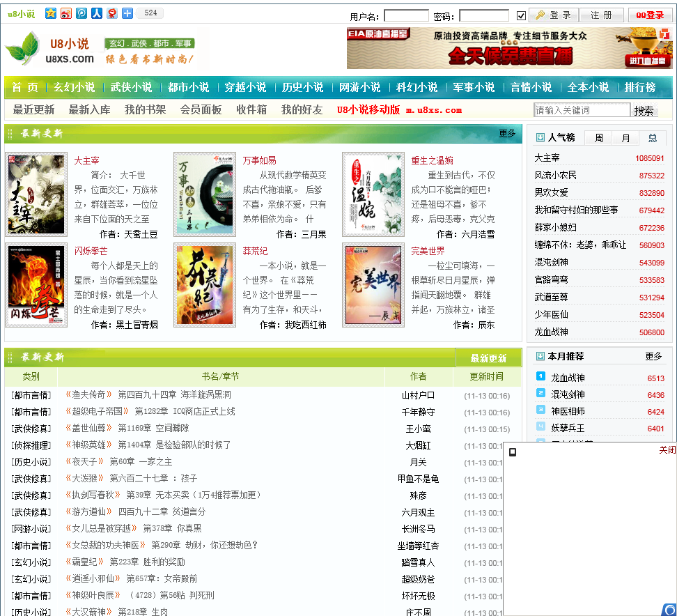This screenshot has width=677, height=616.
Task: Share to Renren icon
Action: point(97,13)
